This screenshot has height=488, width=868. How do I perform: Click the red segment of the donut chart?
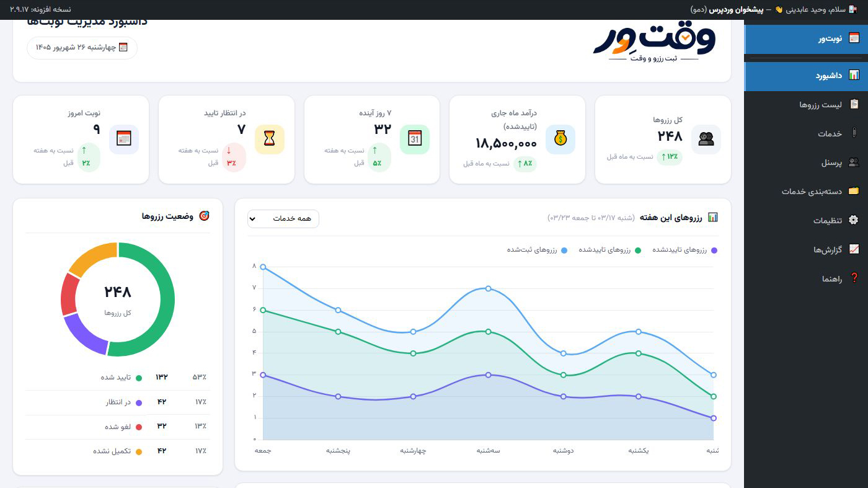click(x=70, y=296)
